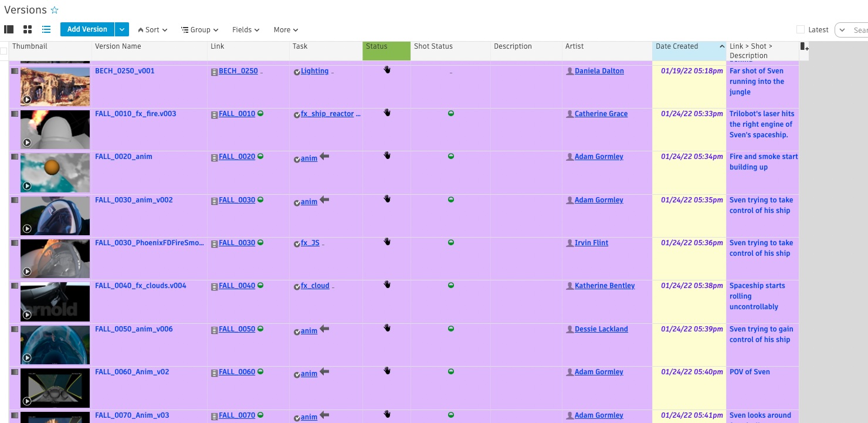Click the arrow icon beside anim task of FALL_0060_Anim_v02

pyautogui.click(x=324, y=371)
